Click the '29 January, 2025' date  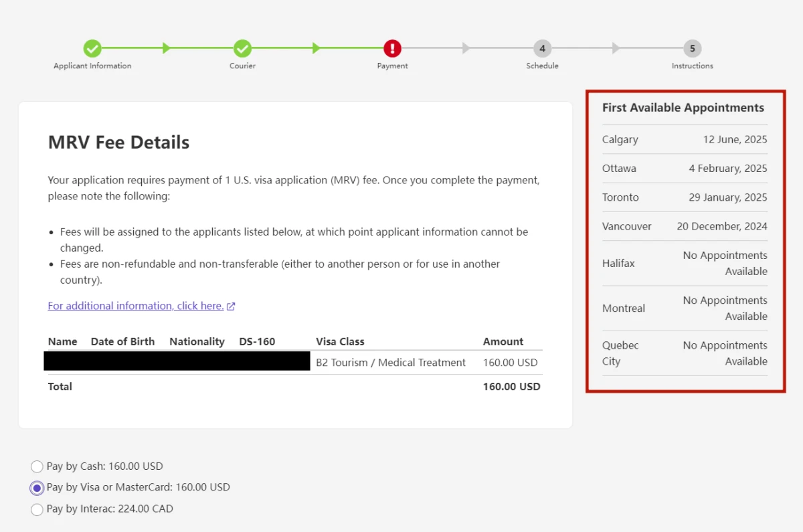click(728, 197)
